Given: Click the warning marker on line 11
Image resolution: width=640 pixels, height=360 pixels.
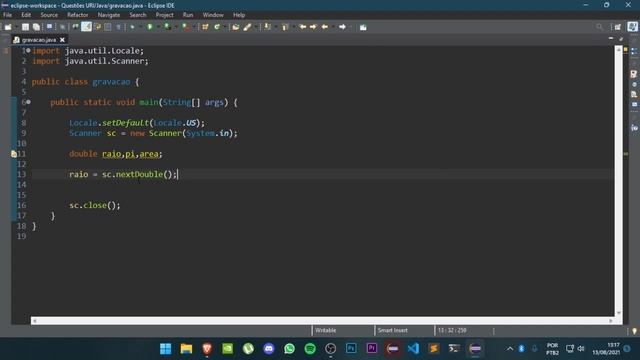Looking at the screenshot, I should [14, 154].
